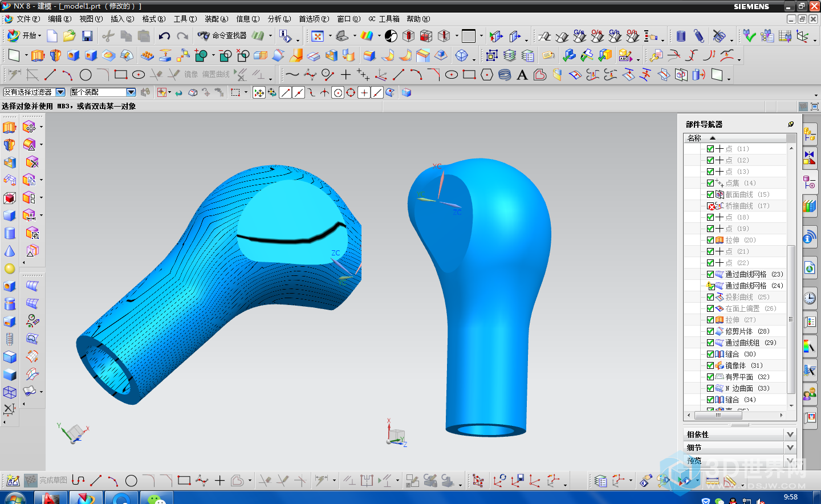This screenshot has width=821, height=504.
Task: Open the History clock tab in resource bar
Action: coord(810,298)
